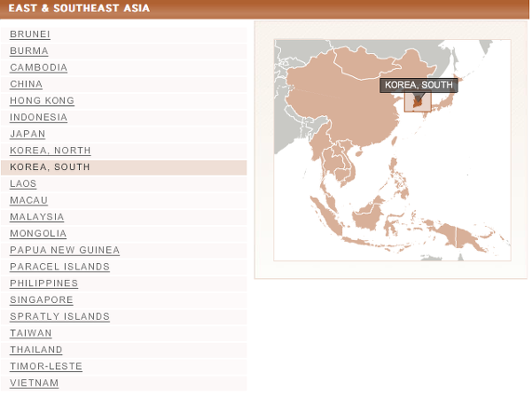This screenshot has height=396, width=532.
Task: Select Indonesia from the list
Action: [x=39, y=117]
